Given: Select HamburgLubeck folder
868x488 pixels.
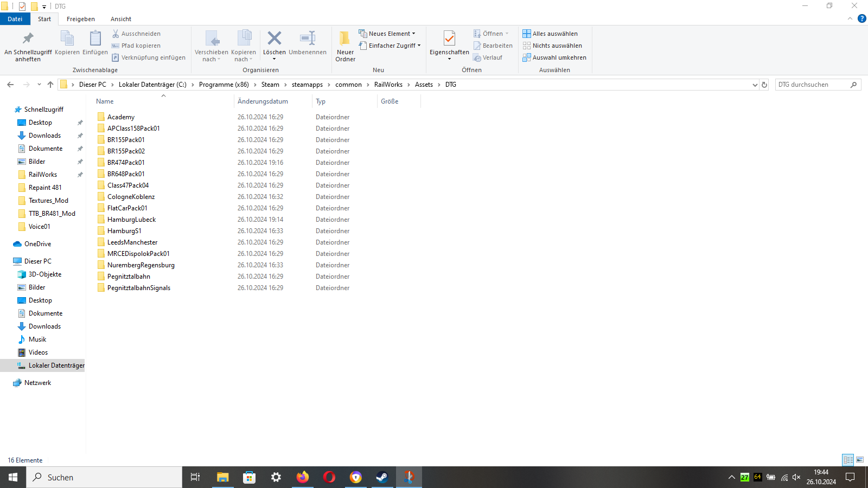Looking at the screenshot, I should click(x=131, y=220).
